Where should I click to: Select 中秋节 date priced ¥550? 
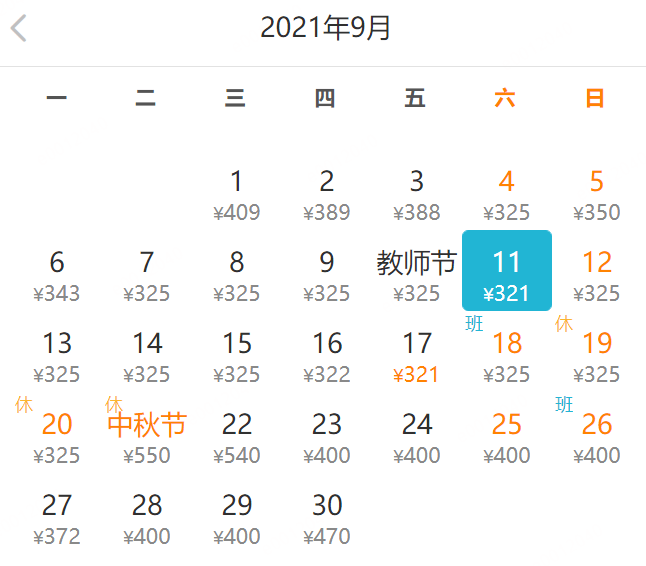pos(147,433)
